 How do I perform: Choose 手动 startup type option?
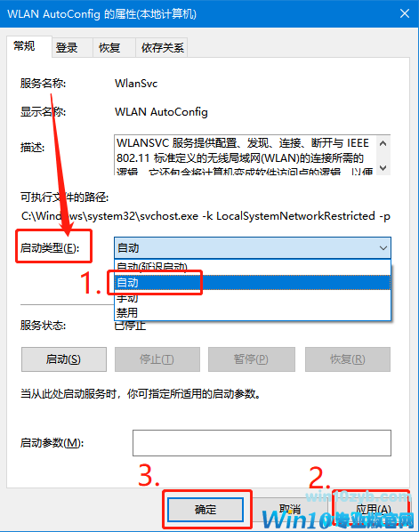[x=253, y=297]
